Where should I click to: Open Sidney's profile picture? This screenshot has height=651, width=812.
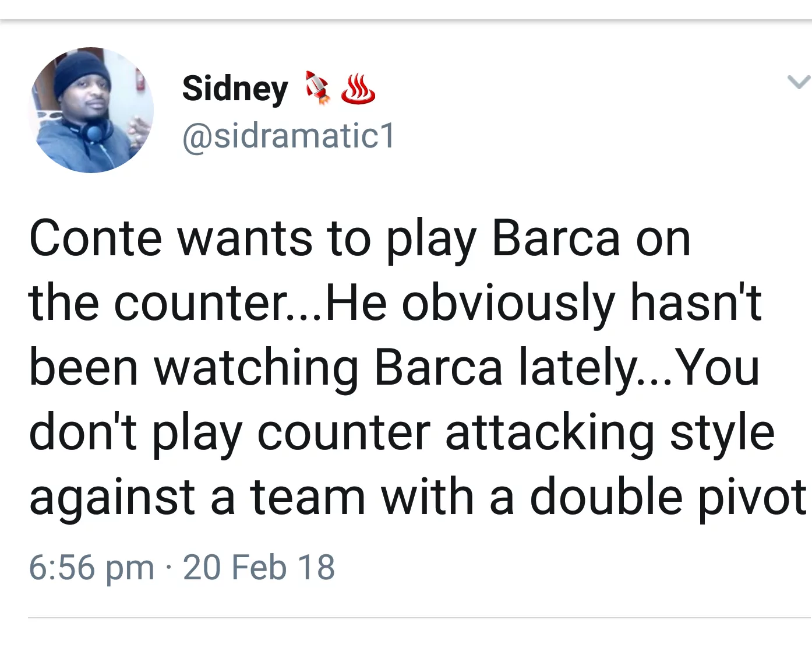(x=91, y=110)
